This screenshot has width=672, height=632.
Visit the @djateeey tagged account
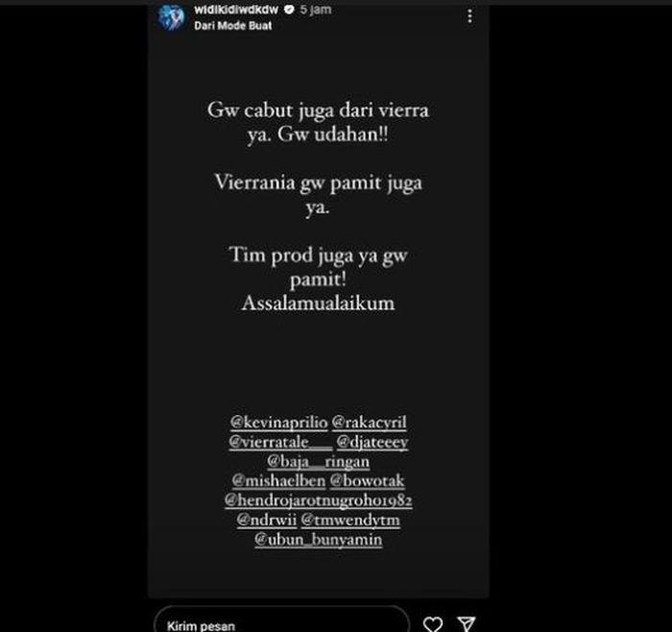tap(372, 442)
